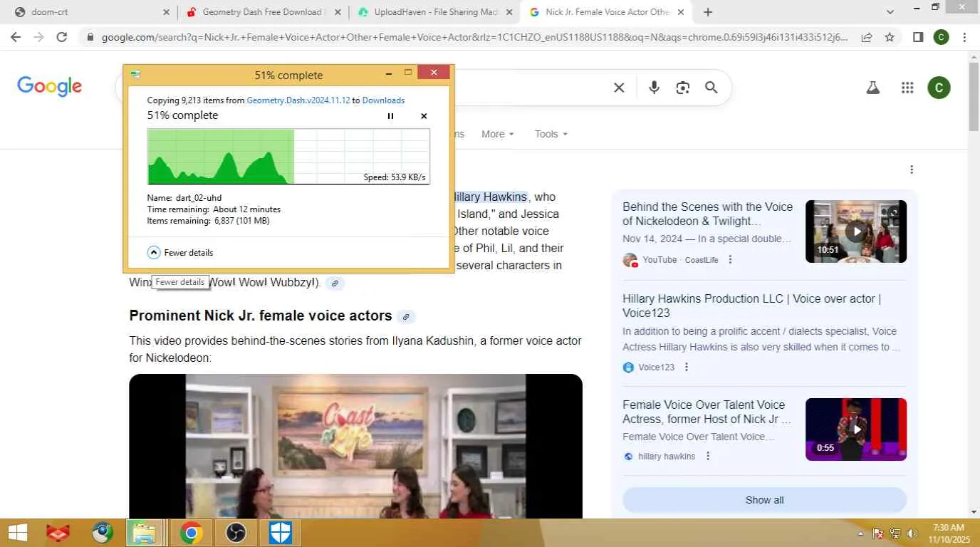The width and height of the screenshot is (980, 547).
Task: Open the blue shield app on taskbar
Action: point(279,533)
